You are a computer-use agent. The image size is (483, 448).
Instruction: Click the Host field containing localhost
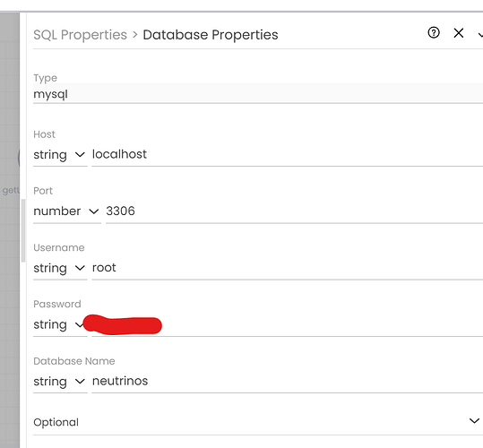[287, 154]
